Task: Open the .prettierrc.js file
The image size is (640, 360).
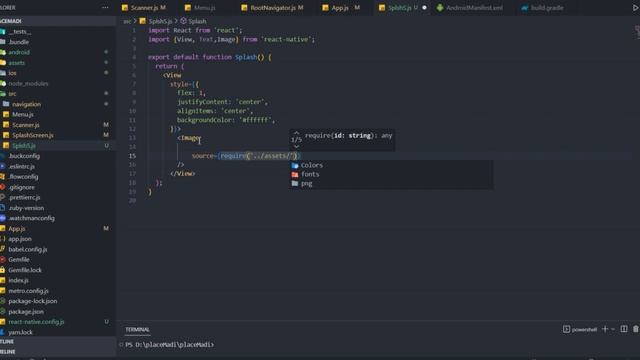Action: 24,197
